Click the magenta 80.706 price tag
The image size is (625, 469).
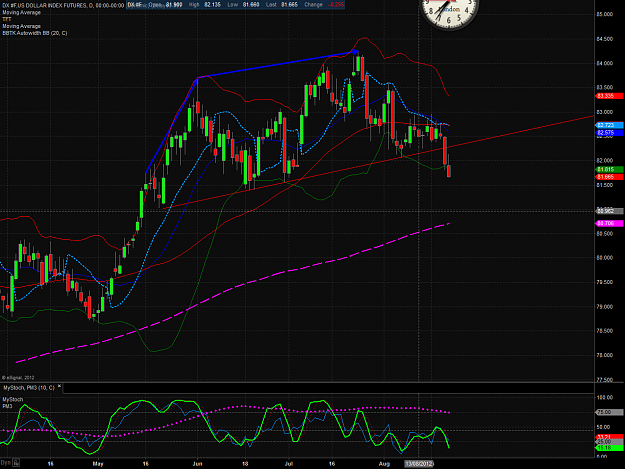point(609,224)
